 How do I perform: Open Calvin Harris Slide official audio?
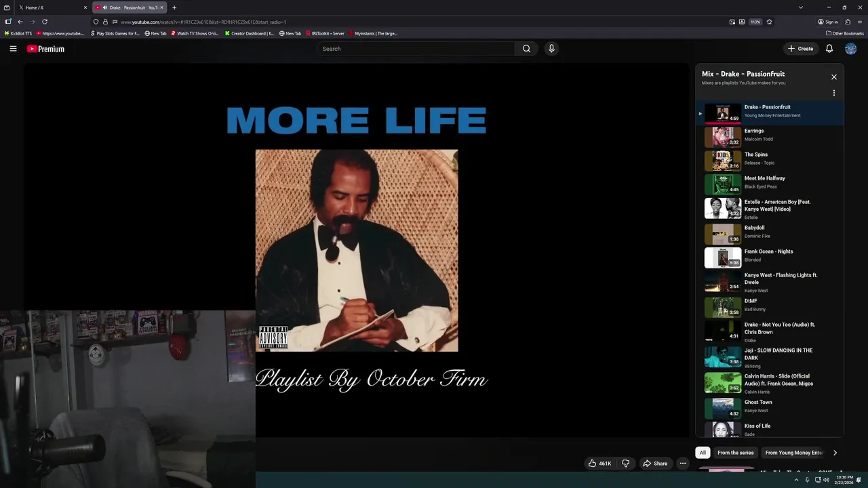click(770, 383)
